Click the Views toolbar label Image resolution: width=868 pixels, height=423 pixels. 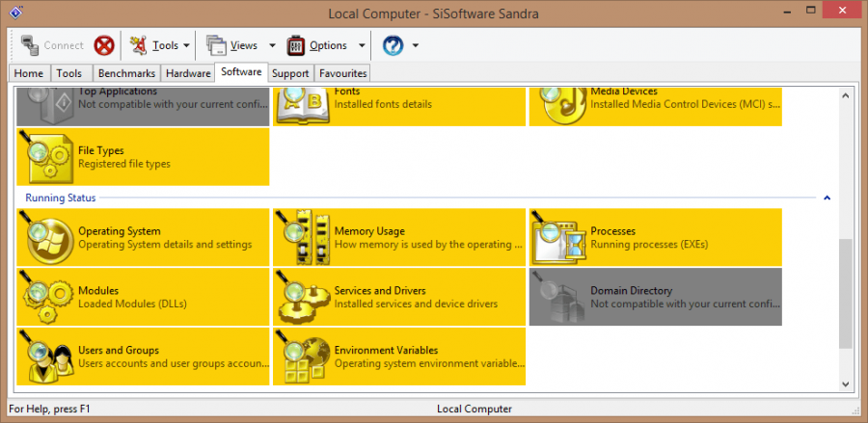(x=244, y=45)
